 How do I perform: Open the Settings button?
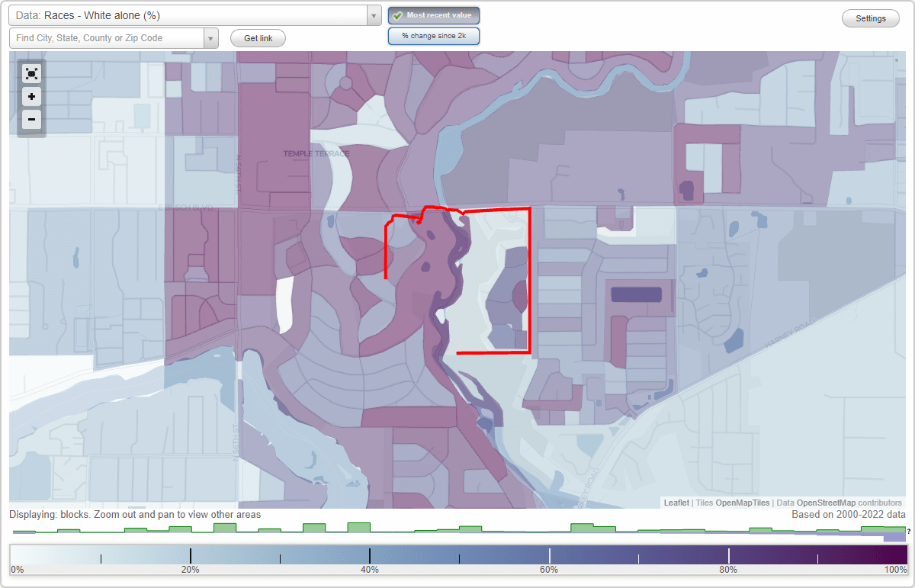871,19
